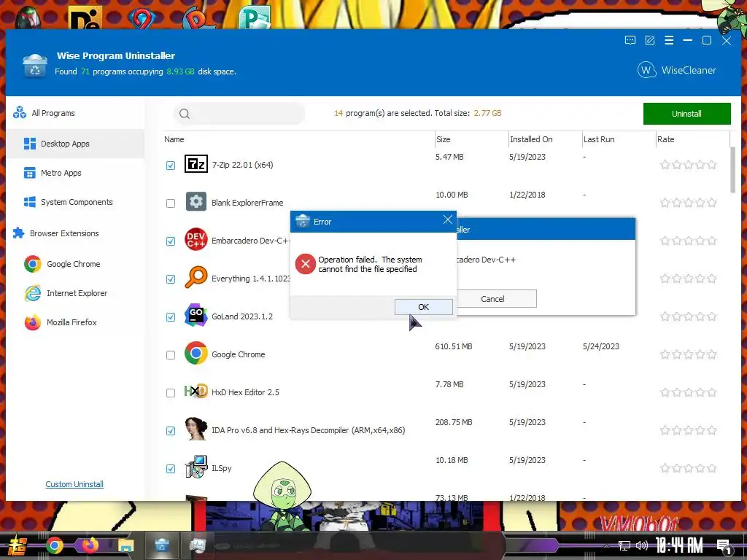The image size is (747, 560).
Task: Open Chrome from the taskbar
Action: pyautogui.click(x=54, y=545)
